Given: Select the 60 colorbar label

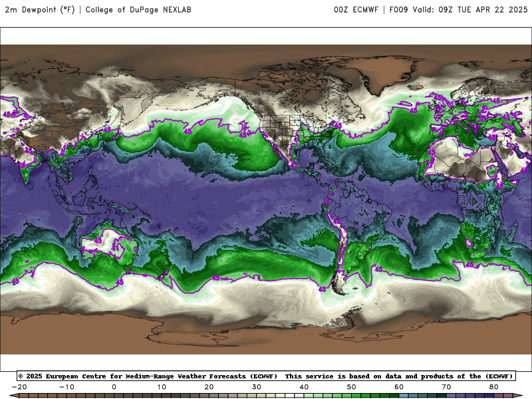Looking at the screenshot, I should [399, 387].
